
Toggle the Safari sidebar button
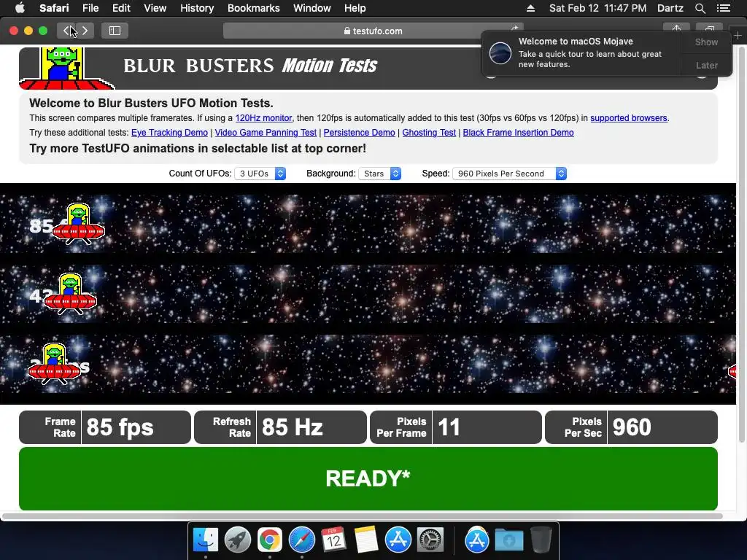click(115, 31)
